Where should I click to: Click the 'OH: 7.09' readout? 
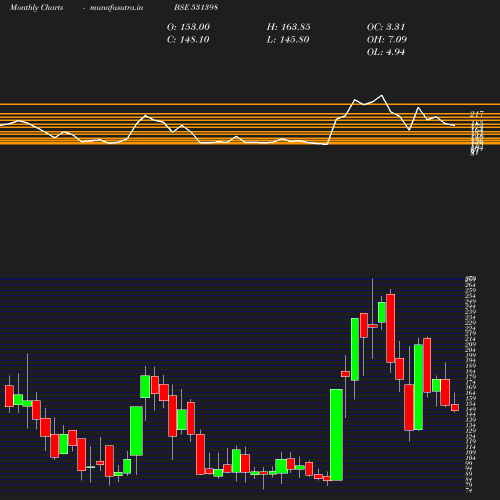[x=387, y=40]
